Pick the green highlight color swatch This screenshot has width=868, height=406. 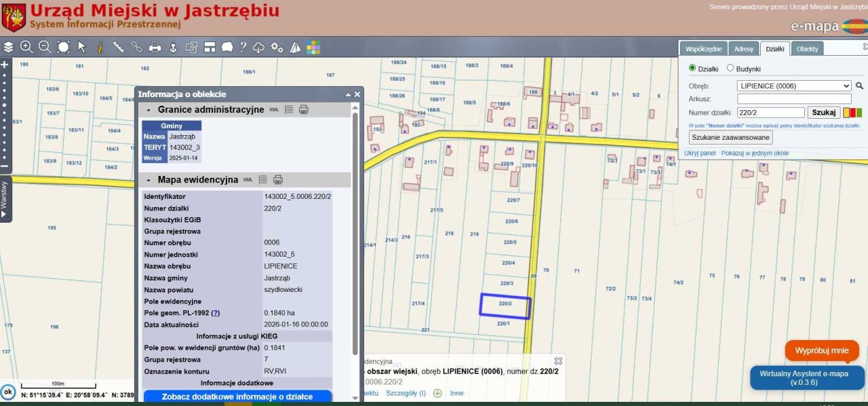[x=859, y=112]
